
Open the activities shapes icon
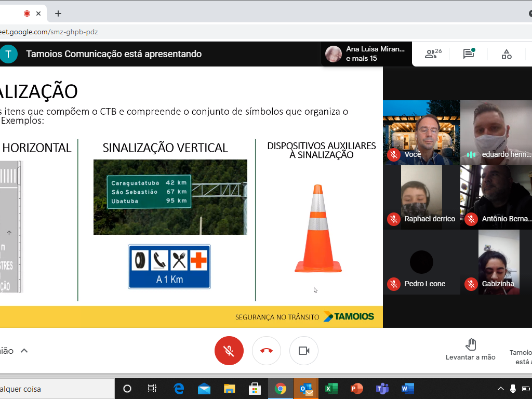click(507, 54)
